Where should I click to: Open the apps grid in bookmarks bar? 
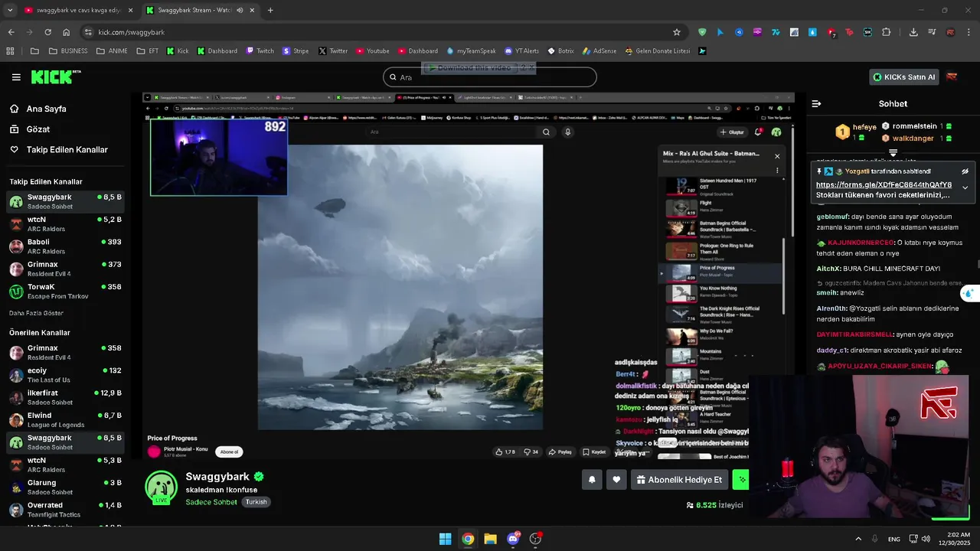(10, 51)
